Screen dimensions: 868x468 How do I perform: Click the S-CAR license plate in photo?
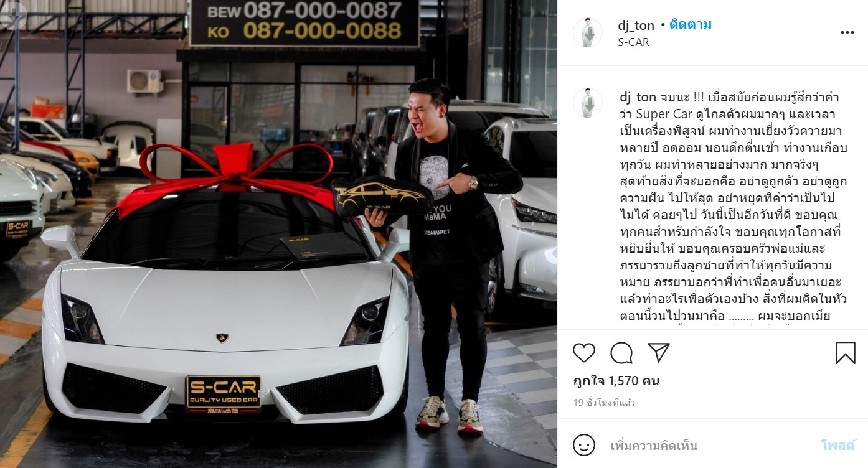pyautogui.click(x=223, y=393)
